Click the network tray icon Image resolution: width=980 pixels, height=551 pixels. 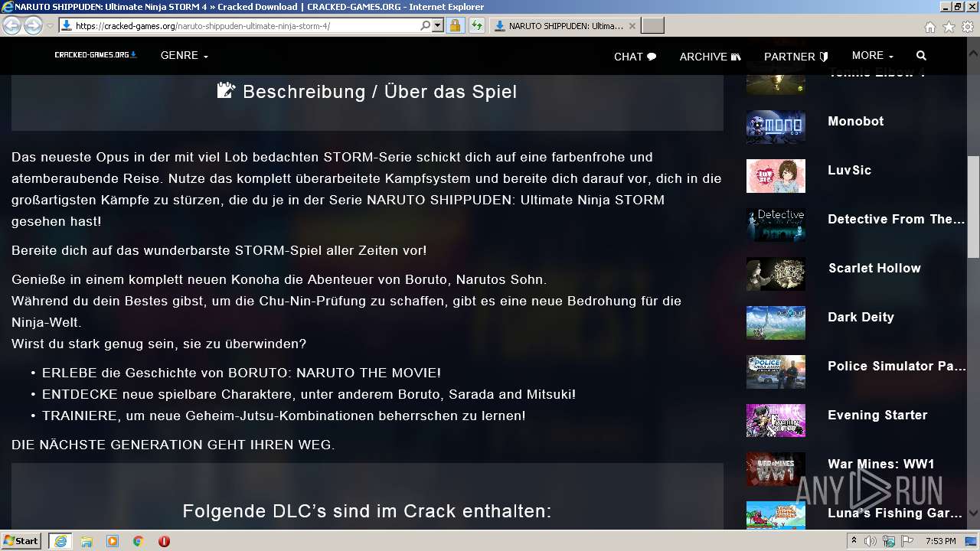click(889, 541)
